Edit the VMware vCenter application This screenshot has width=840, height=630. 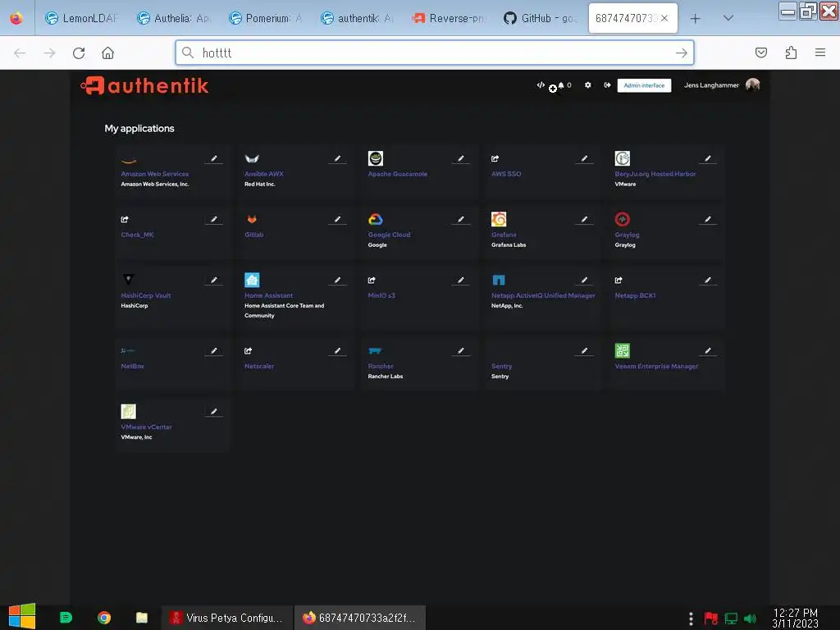(214, 412)
